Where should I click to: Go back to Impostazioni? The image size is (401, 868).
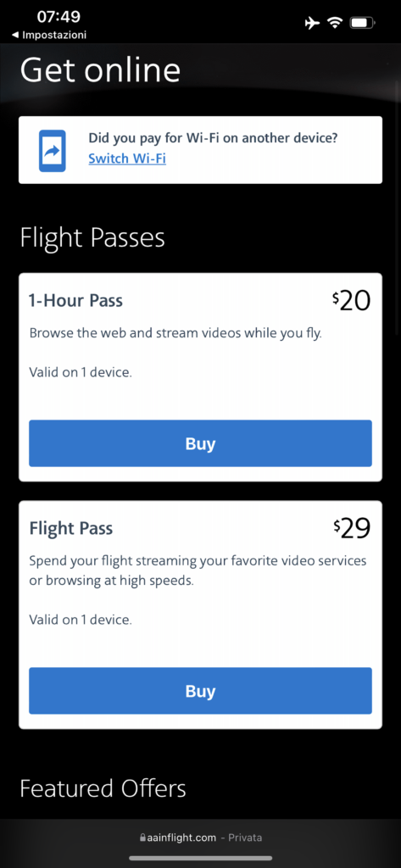(48, 35)
